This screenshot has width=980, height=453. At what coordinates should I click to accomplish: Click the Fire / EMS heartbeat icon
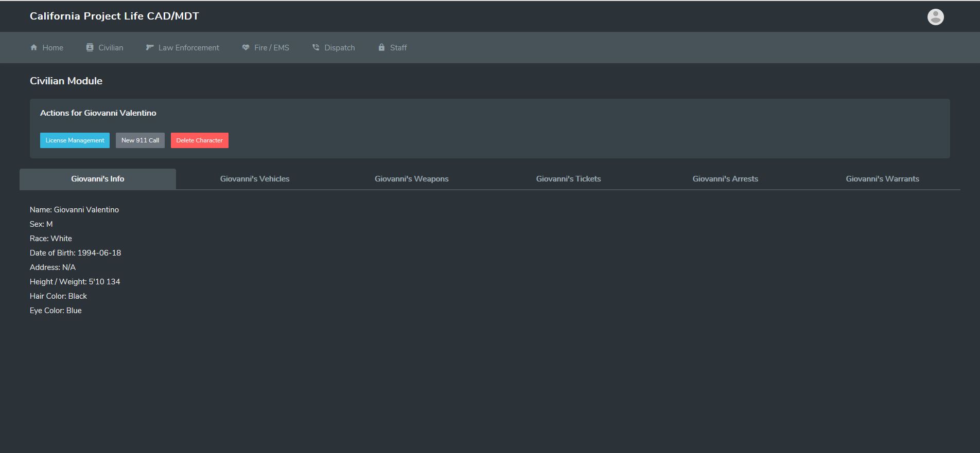click(x=246, y=47)
